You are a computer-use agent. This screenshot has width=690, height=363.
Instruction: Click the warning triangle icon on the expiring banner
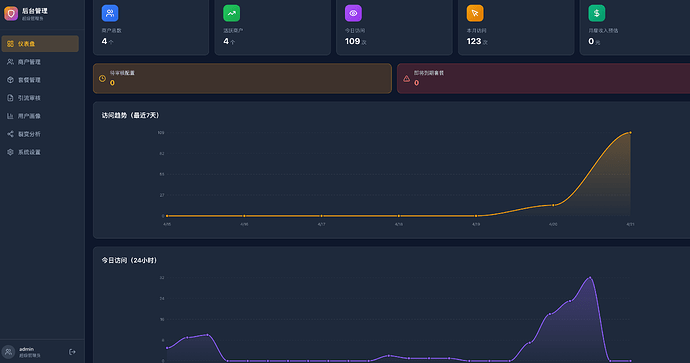(407, 78)
